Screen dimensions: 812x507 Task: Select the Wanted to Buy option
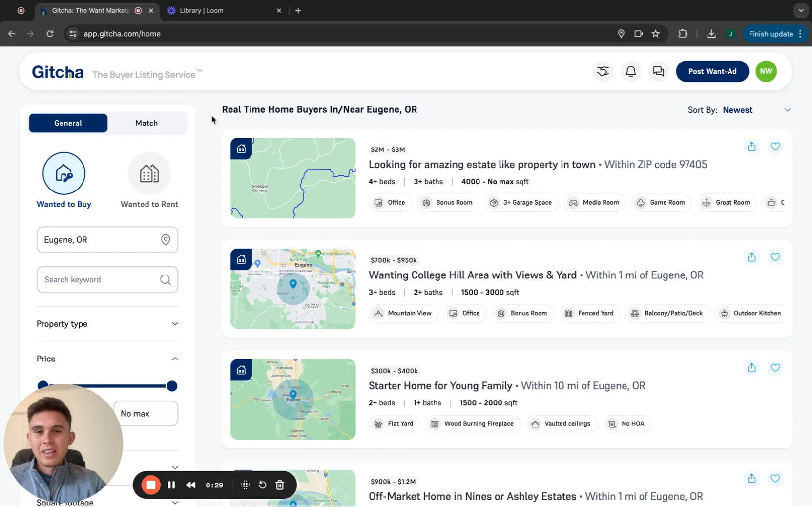(64, 181)
